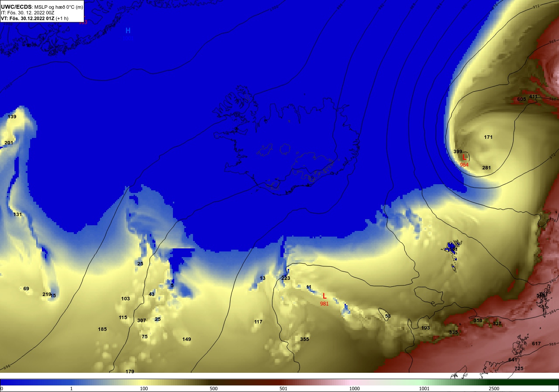Click the 725 height value
The width and height of the screenshot is (559, 392).
pos(519,369)
